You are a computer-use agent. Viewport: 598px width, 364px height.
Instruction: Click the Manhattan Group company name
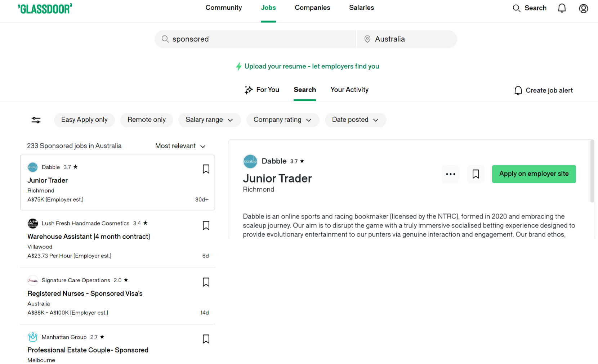(64, 337)
